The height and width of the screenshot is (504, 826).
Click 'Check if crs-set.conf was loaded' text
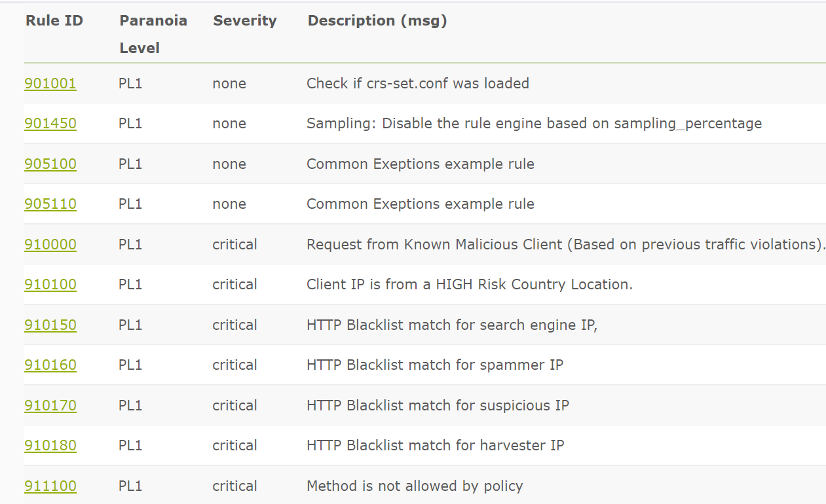pyautogui.click(x=418, y=84)
